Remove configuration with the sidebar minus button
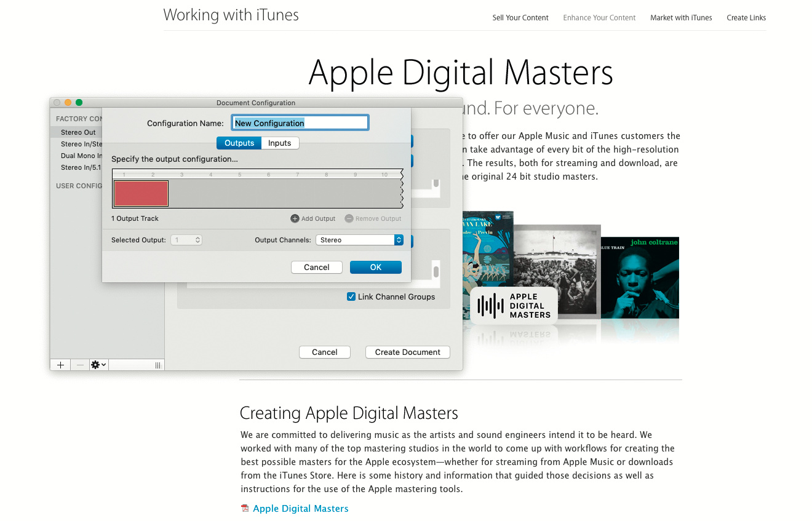Viewport: 812px width, 521px height. click(x=80, y=365)
